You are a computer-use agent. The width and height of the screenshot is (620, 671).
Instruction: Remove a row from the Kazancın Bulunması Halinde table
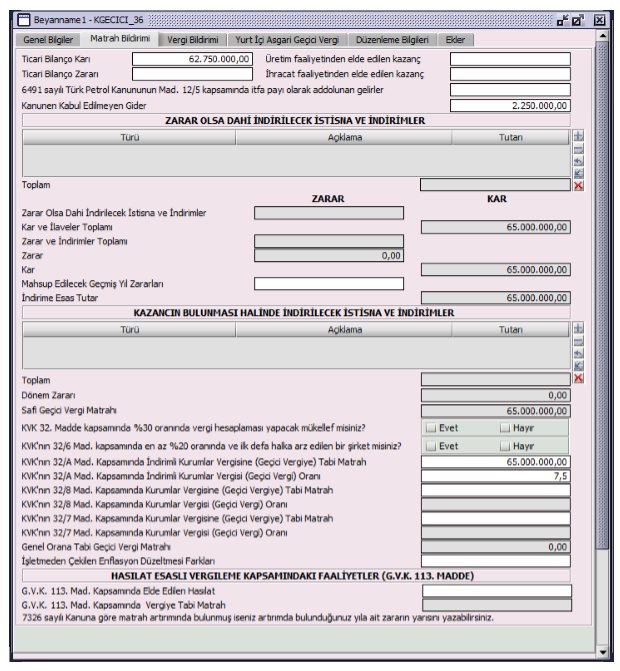578,341
